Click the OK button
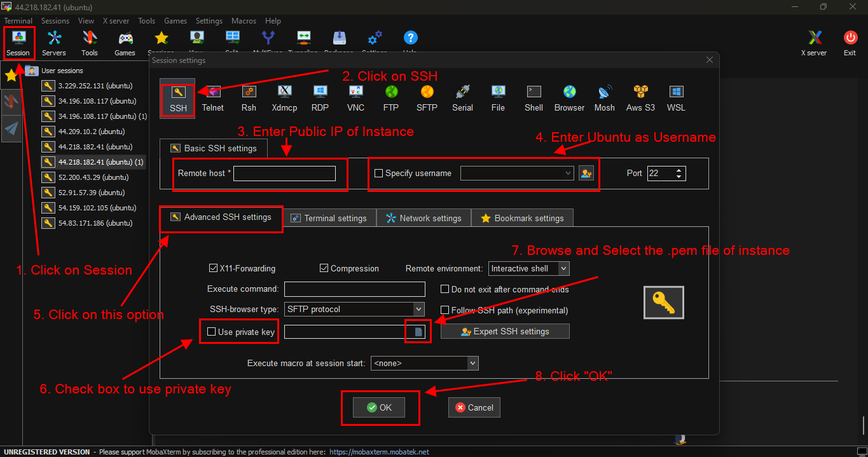Viewport: 868px width, 457px height. [x=380, y=408]
